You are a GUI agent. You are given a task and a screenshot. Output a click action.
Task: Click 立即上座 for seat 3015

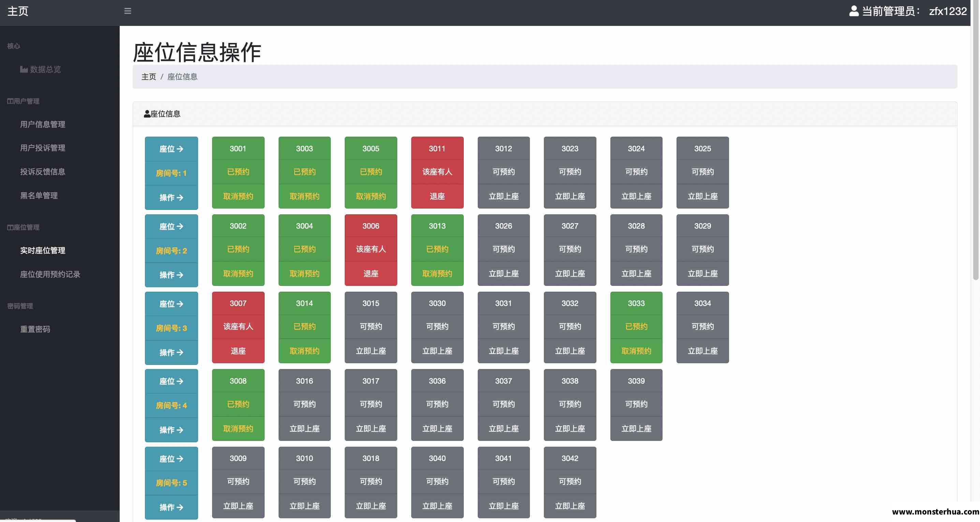(371, 351)
